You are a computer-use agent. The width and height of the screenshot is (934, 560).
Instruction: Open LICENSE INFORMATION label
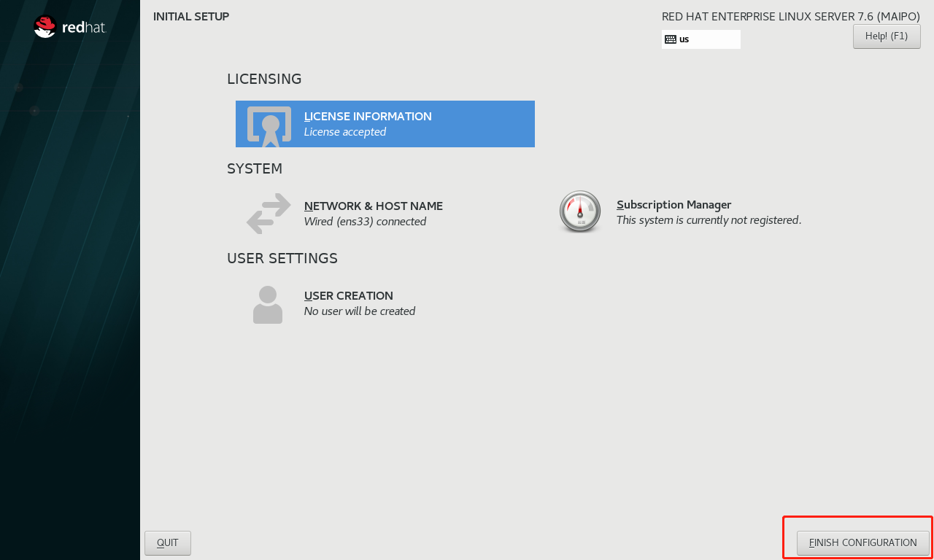pyautogui.click(x=368, y=117)
